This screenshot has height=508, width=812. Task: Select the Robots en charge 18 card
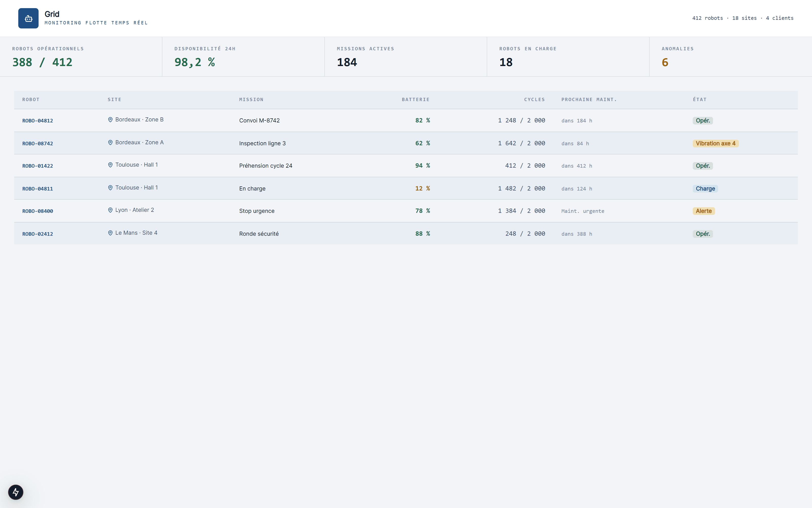pyautogui.click(x=568, y=57)
